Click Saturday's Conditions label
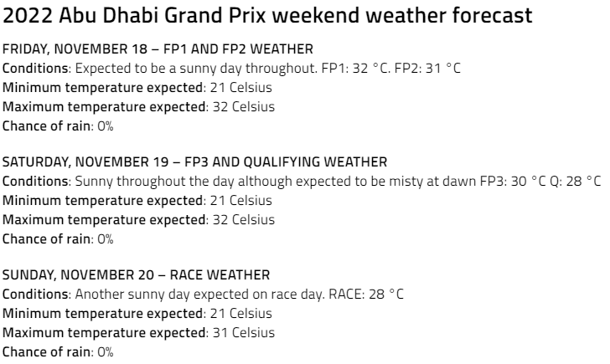Viewport: 610px width, 364px height. tap(35, 182)
